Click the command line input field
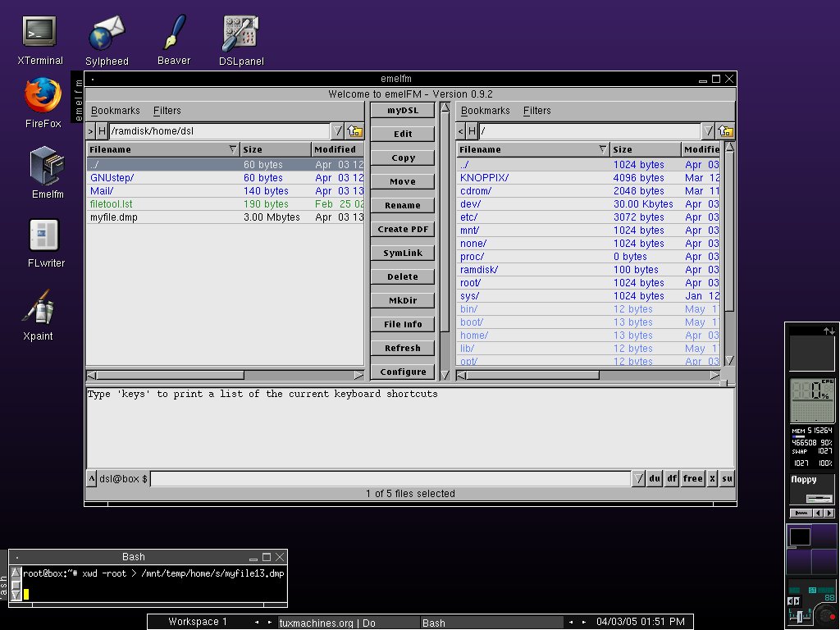Screen dimensions: 840x630 [390, 478]
